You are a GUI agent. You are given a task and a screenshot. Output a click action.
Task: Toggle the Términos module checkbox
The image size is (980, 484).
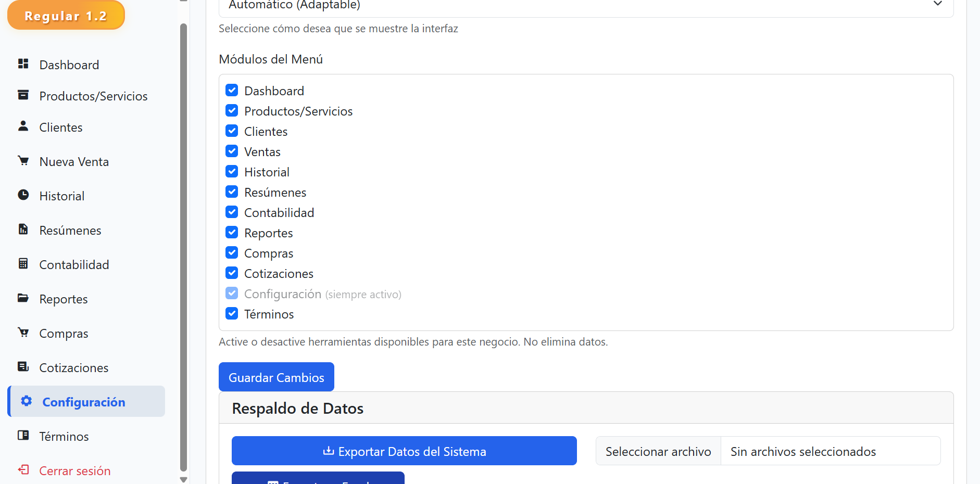click(232, 313)
